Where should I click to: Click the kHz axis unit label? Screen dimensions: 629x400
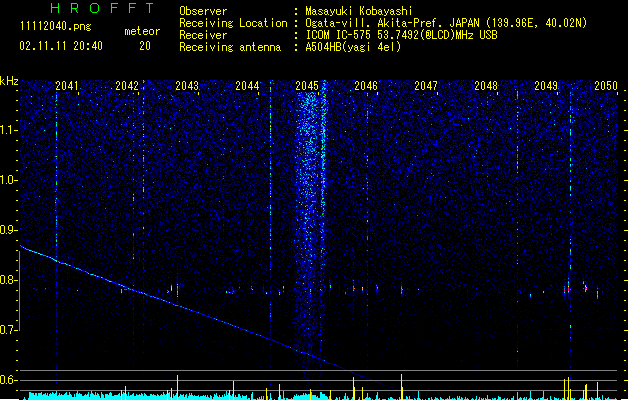click(x=9, y=81)
